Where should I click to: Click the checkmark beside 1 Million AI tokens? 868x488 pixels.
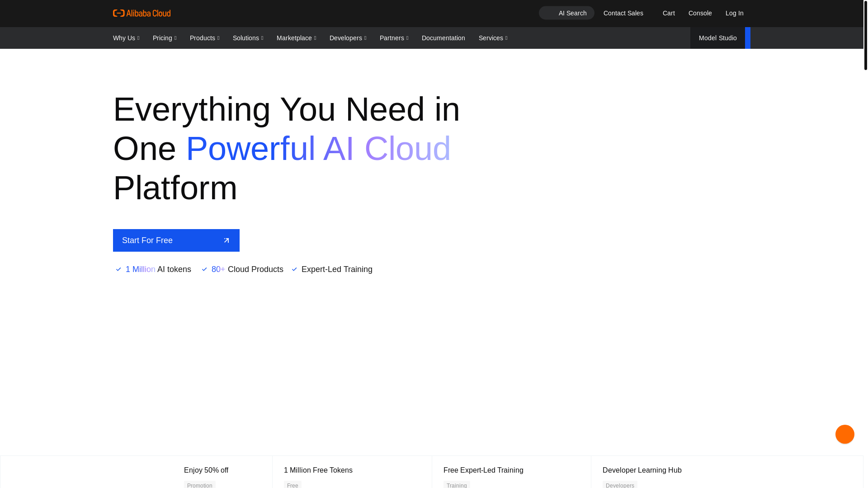[x=118, y=269]
